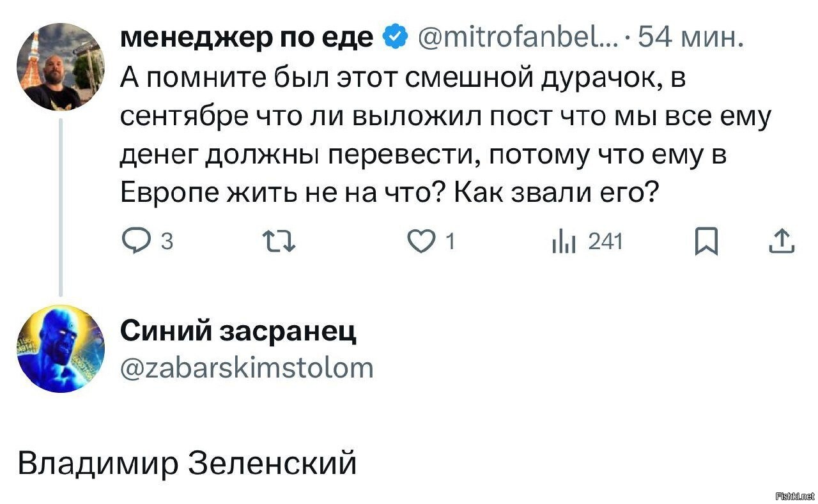The width and height of the screenshot is (818, 504).
Task: Click the display name "Синий засранец"
Action: point(238,332)
